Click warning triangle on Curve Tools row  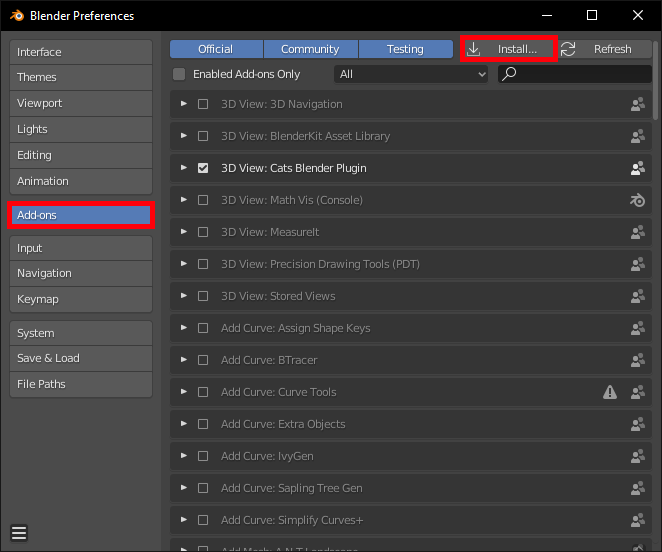point(610,392)
